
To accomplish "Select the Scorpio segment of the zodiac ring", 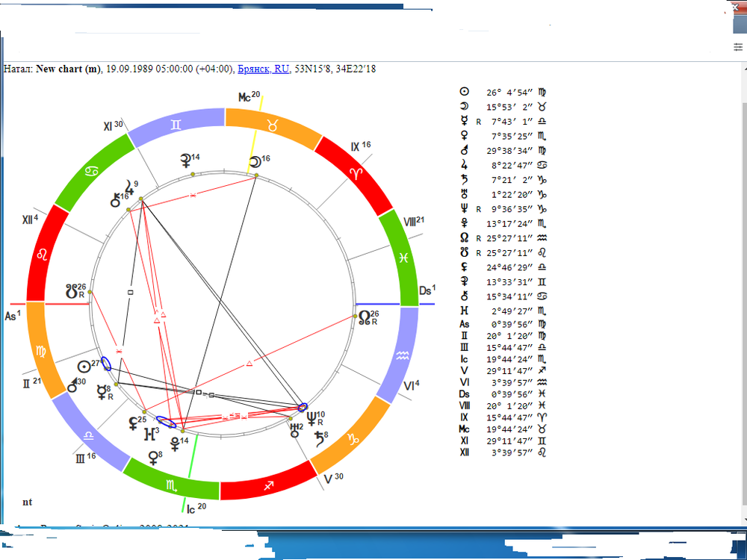I will (x=172, y=486).
